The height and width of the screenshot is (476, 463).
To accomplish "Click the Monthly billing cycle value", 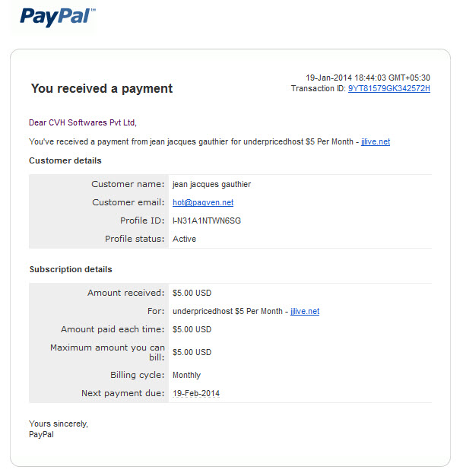I will tap(187, 375).
